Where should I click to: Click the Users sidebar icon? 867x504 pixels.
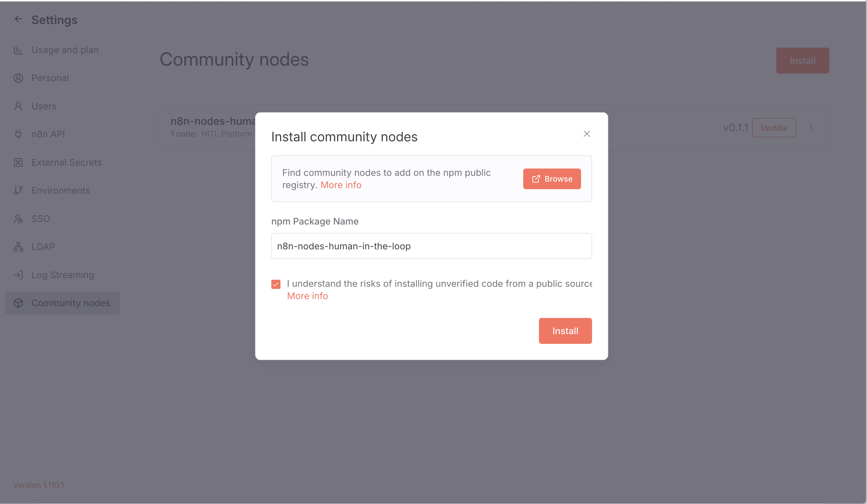[x=18, y=106]
